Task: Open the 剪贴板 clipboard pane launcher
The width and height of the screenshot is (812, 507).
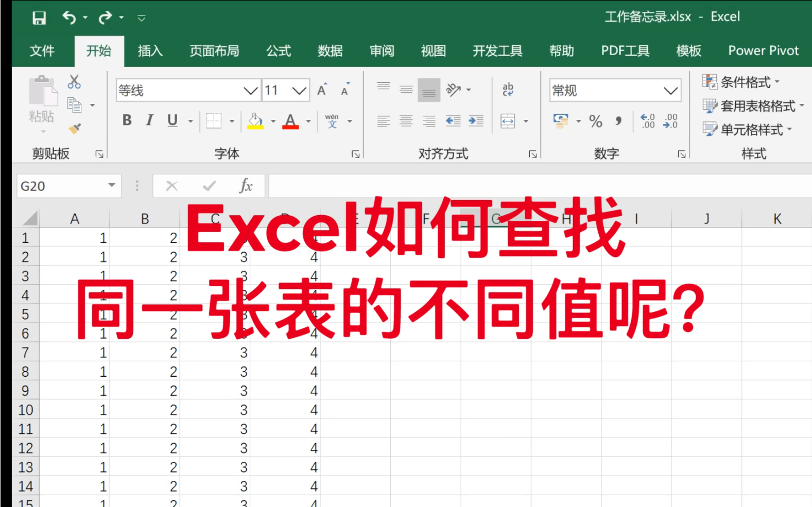Action: [x=99, y=154]
